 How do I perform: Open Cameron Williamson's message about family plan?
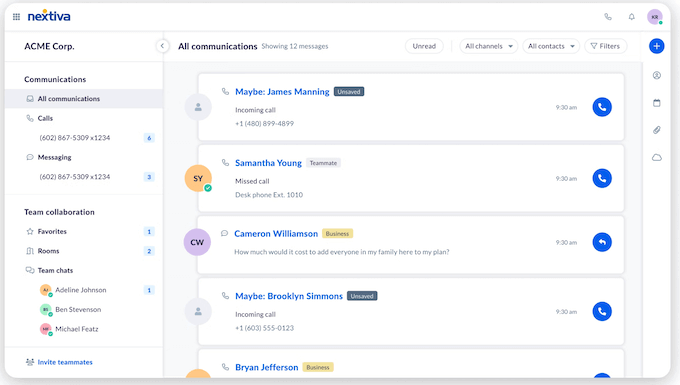click(341, 252)
